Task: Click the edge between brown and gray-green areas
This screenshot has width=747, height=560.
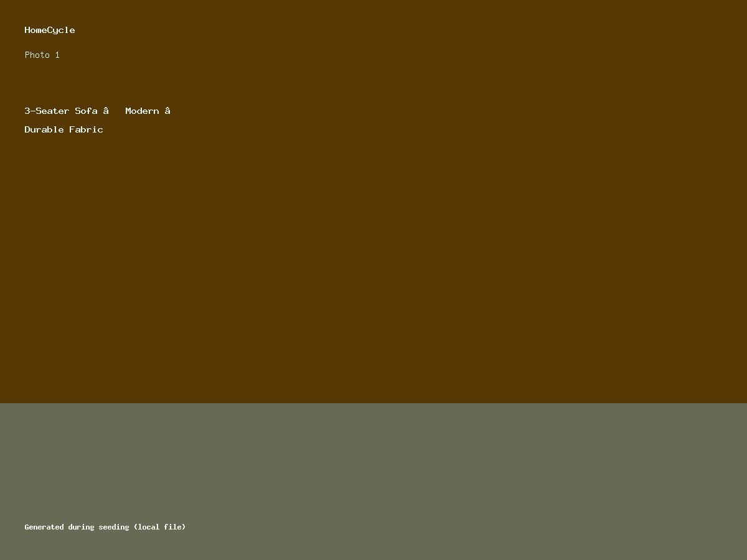Action: coord(374,403)
